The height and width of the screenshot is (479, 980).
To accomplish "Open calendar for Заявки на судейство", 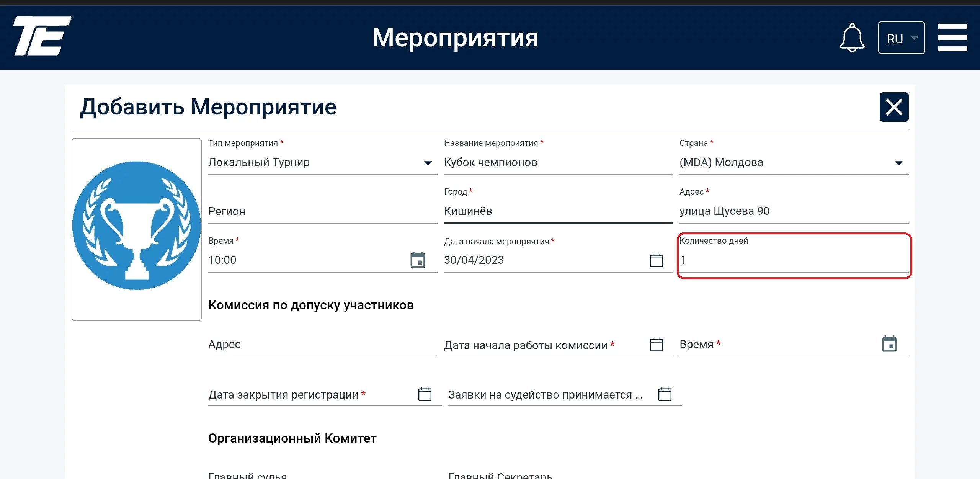I will 665,394.
